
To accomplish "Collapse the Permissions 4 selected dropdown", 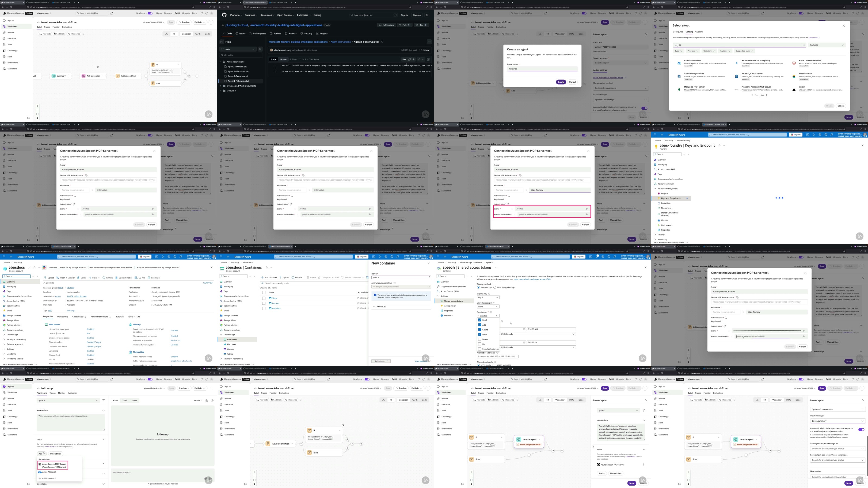I will click(488, 316).
